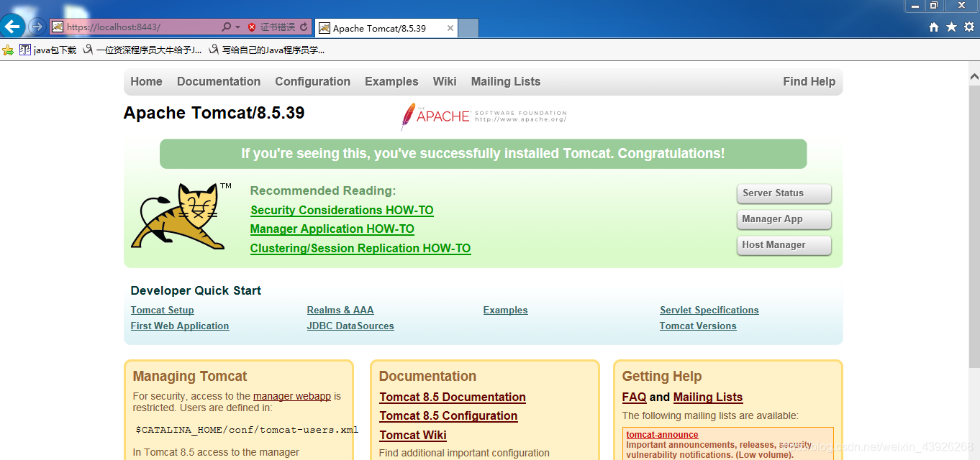Open Manager Application HOW-TO link
The image size is (980, 460).
[332, 229]
